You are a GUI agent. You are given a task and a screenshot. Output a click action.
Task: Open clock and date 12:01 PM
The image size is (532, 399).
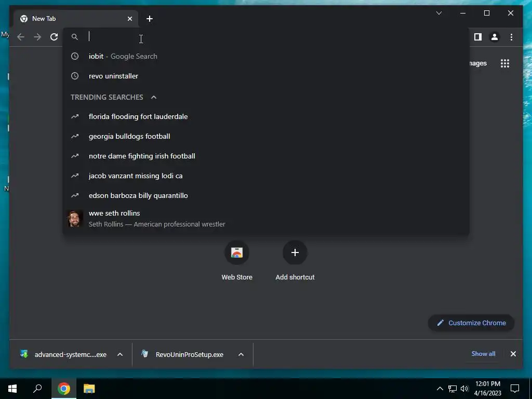click(488, 389)
